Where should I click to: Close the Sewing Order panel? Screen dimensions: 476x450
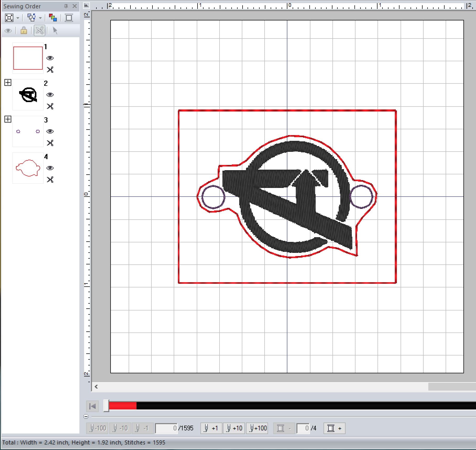pos(75,6)
